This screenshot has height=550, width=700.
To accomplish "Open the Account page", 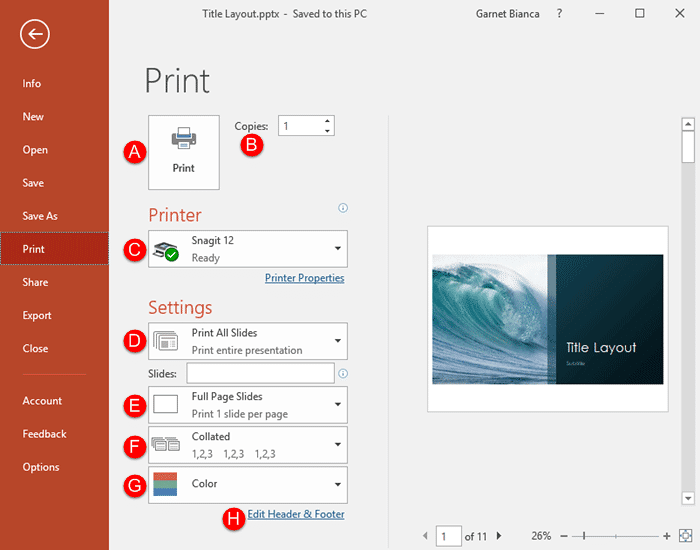I will coord(42,401).
